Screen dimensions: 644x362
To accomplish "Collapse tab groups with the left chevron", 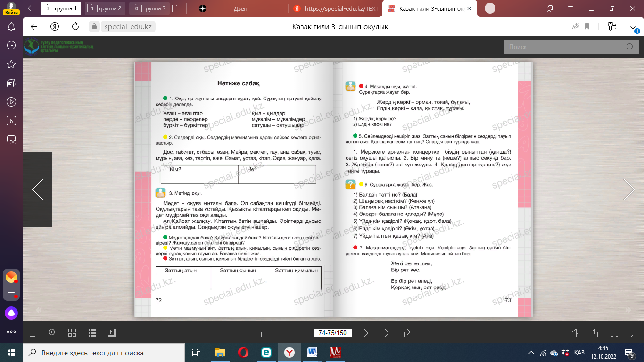I will click(30, 8).
